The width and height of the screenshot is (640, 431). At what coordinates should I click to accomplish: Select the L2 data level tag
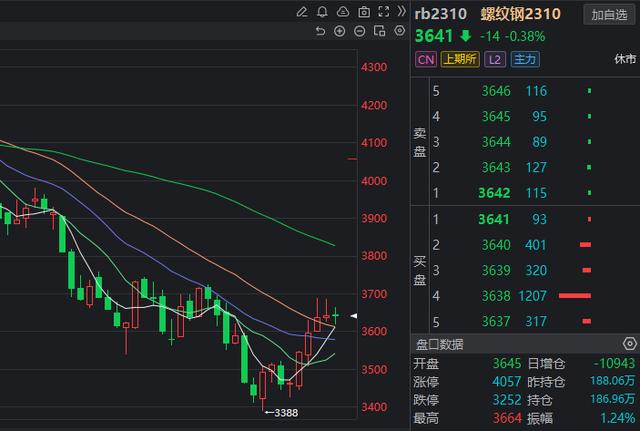coord(494,60)
